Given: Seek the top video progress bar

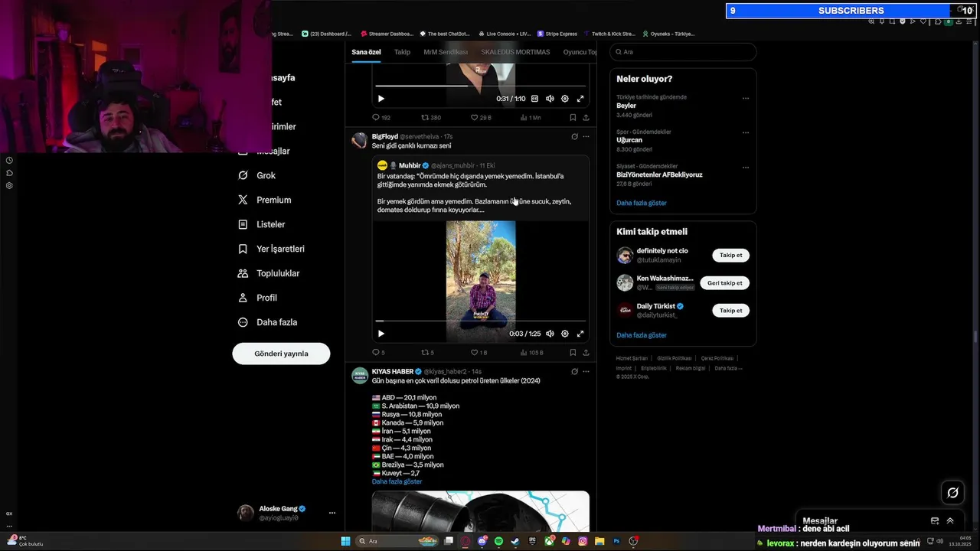Looking at the screenshot, I should [x=480, y=86].
